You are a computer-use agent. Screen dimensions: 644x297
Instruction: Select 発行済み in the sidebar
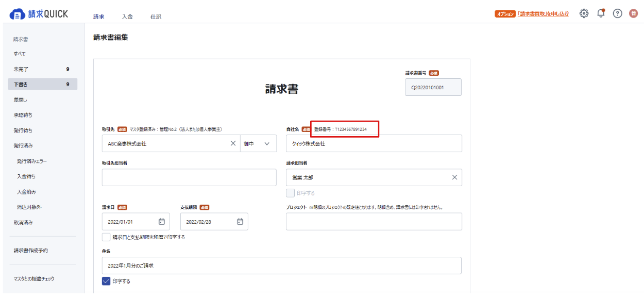pyautogui.click(x=43, y=146)
